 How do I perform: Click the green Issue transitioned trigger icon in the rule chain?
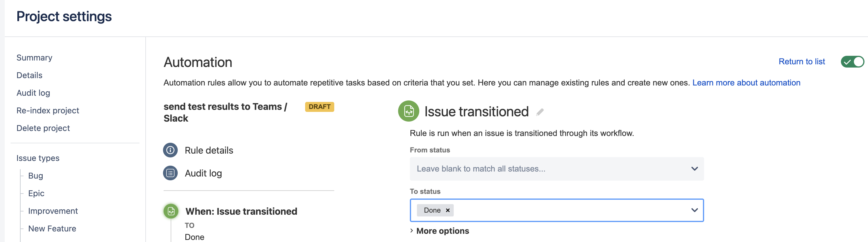click(x=171, y=211)
